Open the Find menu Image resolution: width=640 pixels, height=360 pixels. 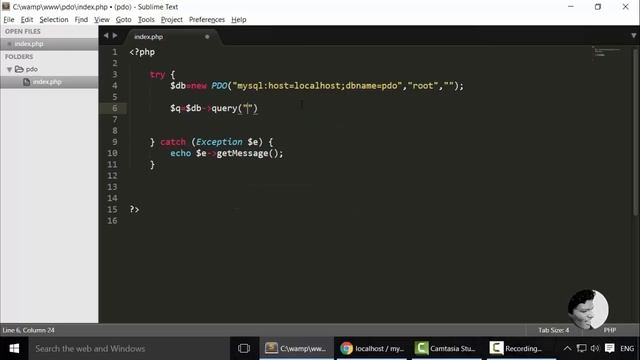point(81,20)
